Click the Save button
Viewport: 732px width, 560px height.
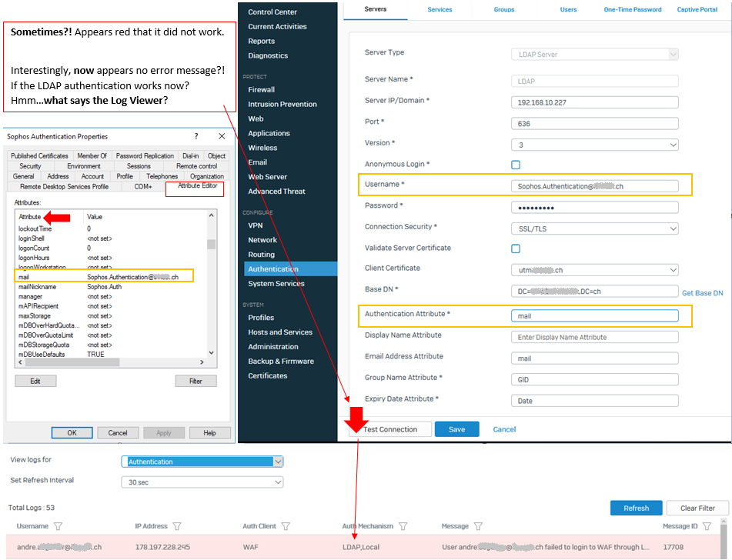click(x=456, y=429)
